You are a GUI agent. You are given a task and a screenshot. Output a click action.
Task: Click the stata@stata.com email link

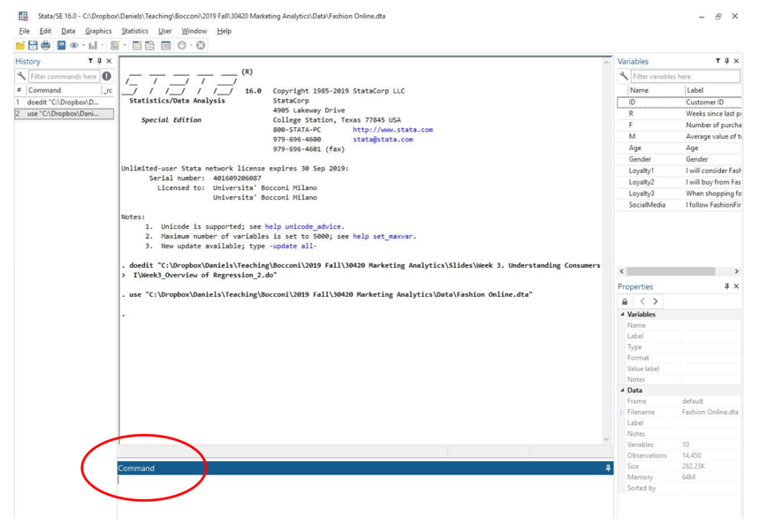click(383, 139)
